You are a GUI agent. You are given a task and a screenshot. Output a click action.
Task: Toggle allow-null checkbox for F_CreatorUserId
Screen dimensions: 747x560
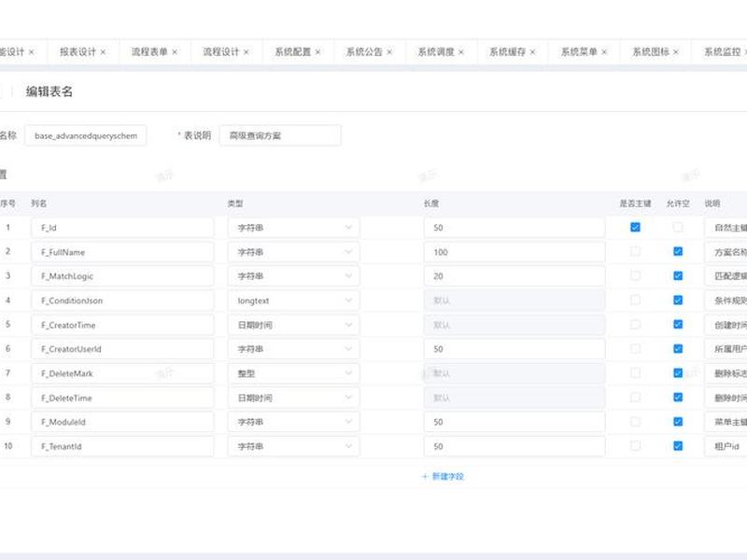678,348
